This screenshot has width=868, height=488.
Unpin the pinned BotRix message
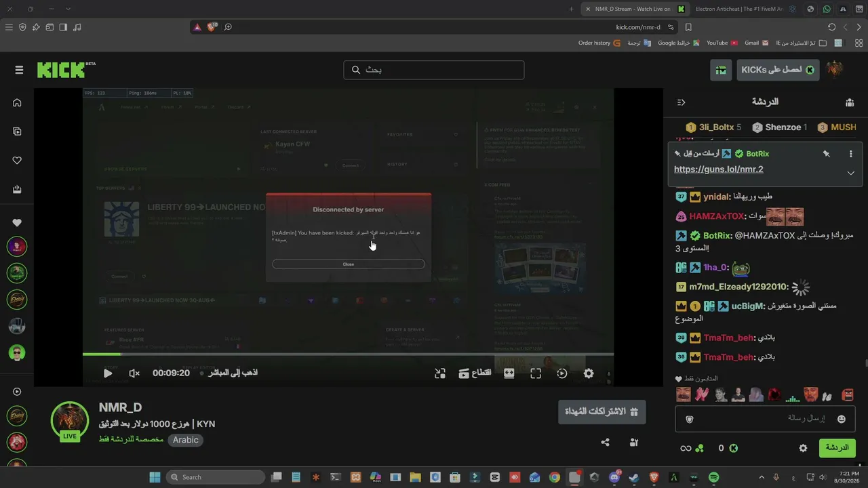[826, 154]
